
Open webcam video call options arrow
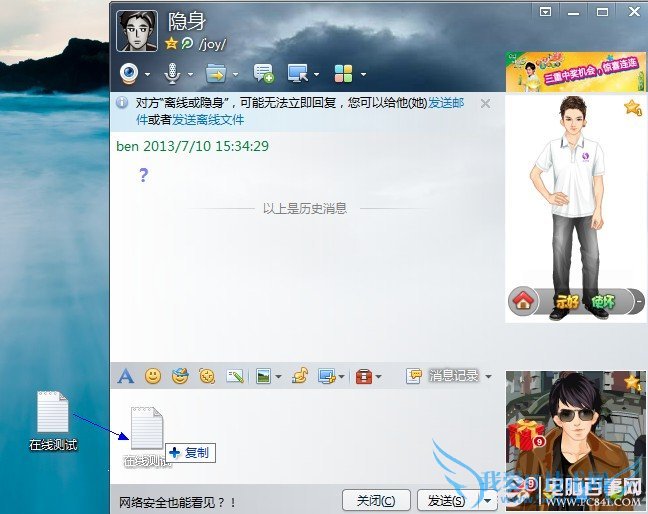click(148, 74)
